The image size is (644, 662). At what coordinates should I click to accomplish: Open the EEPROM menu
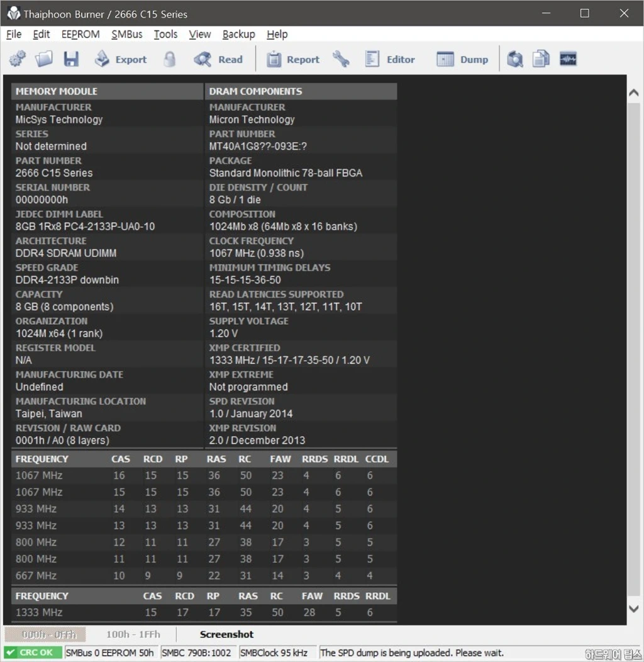[x=80, y=34]
